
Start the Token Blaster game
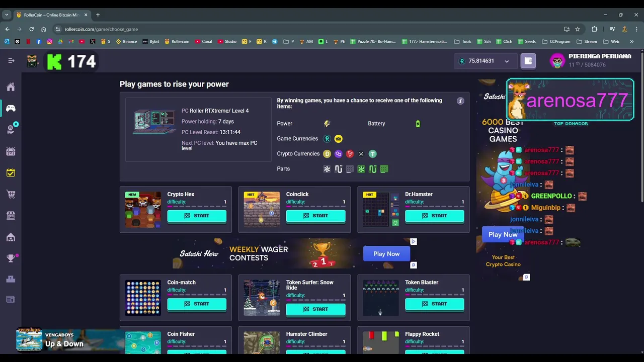[x=435, y=304]
